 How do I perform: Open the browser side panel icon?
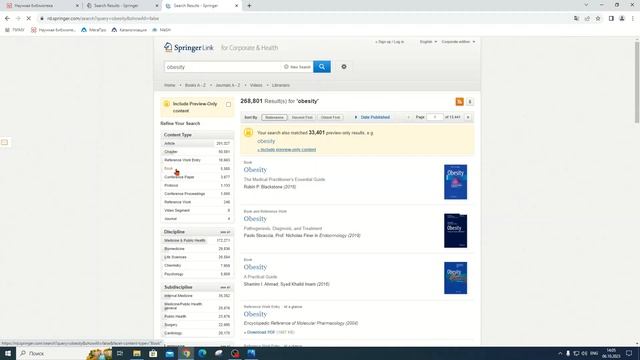(x=611, y=18)
